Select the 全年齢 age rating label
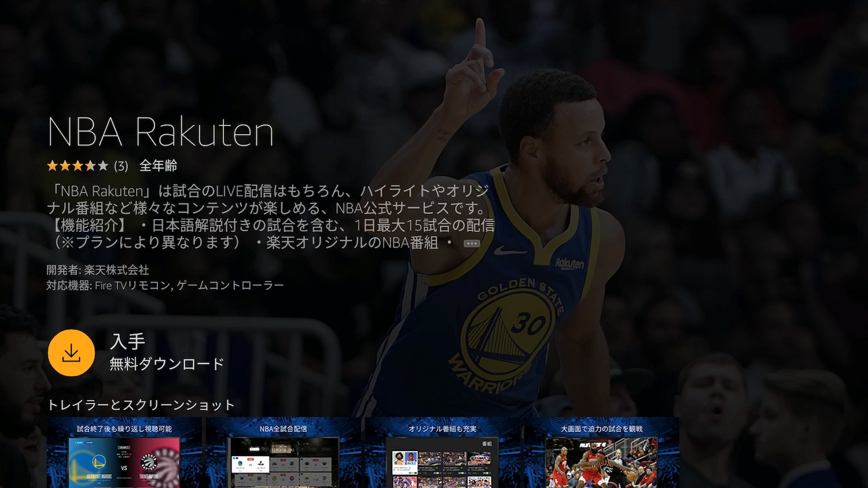The width and height of the screenshot is (868, 488). coord(158,166)
